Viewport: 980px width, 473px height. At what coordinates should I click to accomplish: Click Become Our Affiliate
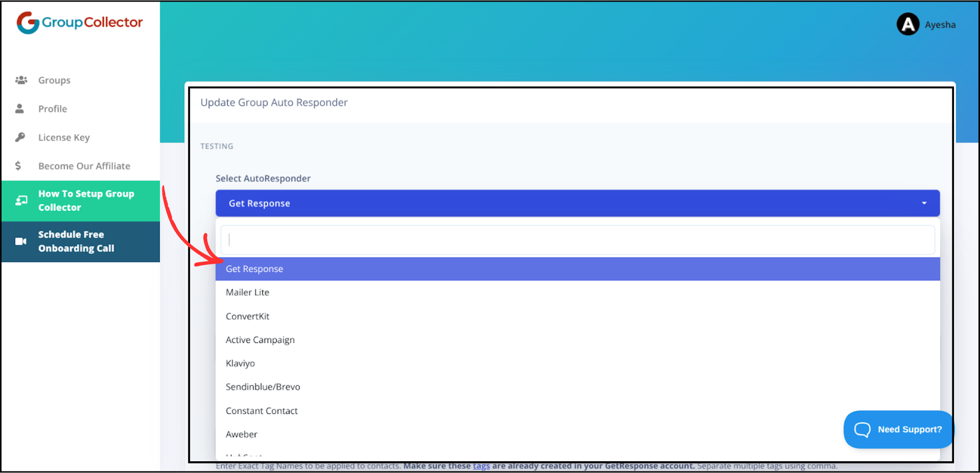(x=84, y=165)
